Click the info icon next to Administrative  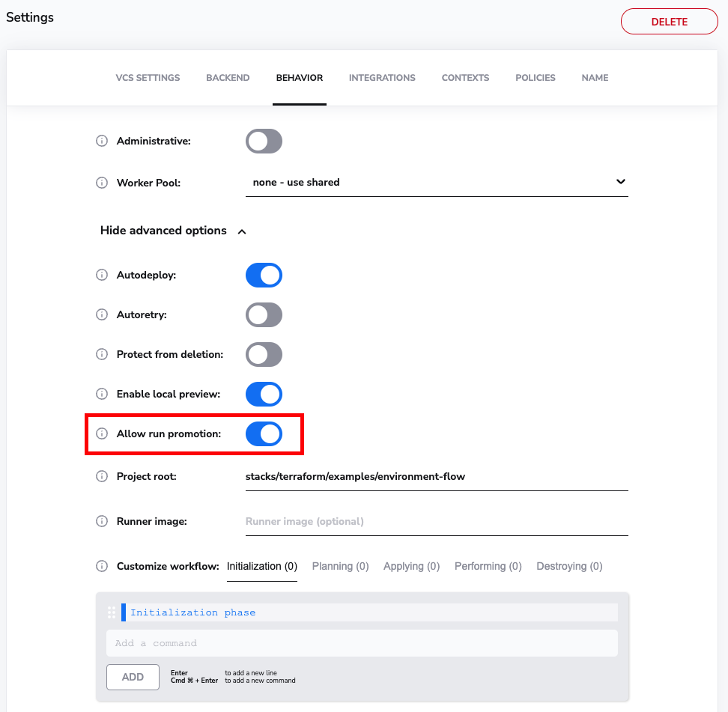102,141
